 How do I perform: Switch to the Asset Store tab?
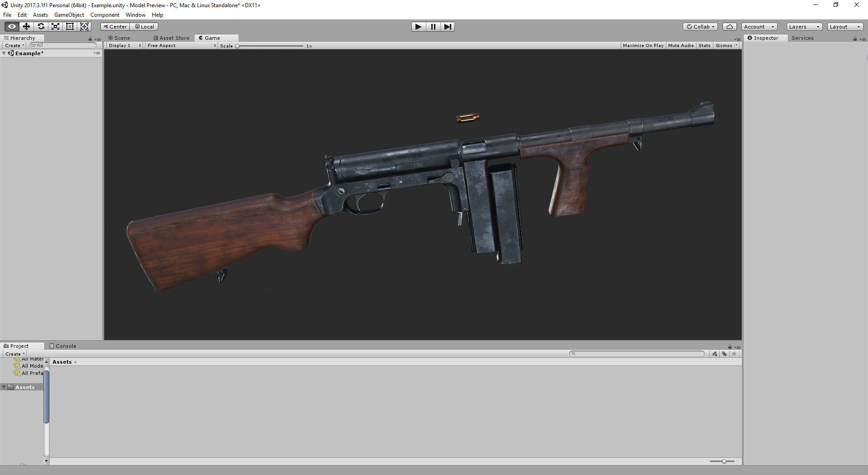[x=171, y=38]
